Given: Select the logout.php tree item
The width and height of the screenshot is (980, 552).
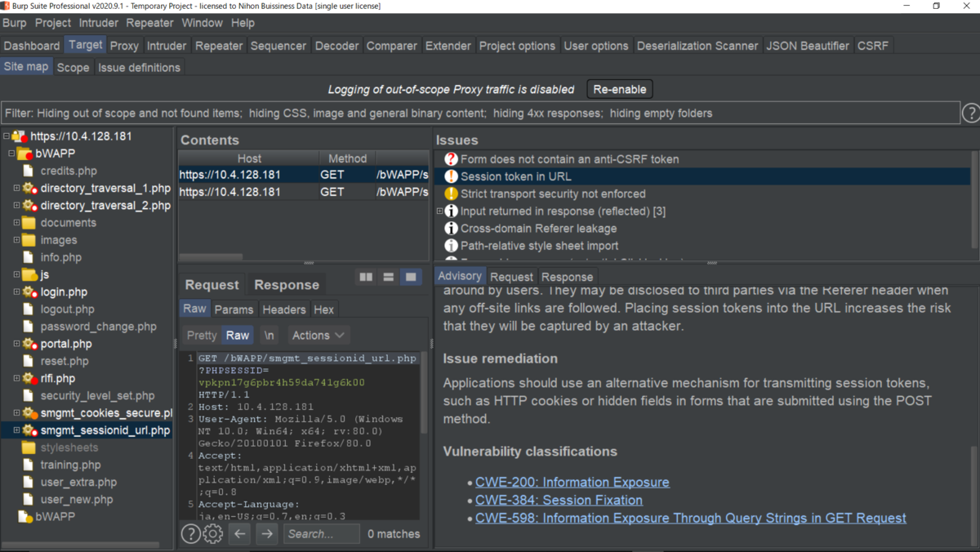Looking at the screenshot, I should tap(68, 309).
